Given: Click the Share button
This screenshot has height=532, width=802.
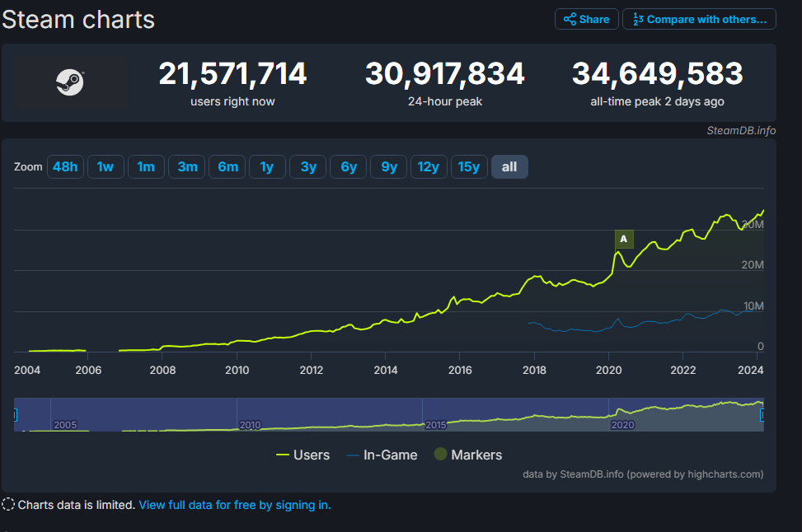Looking at the screenshot, I should 587,20.
